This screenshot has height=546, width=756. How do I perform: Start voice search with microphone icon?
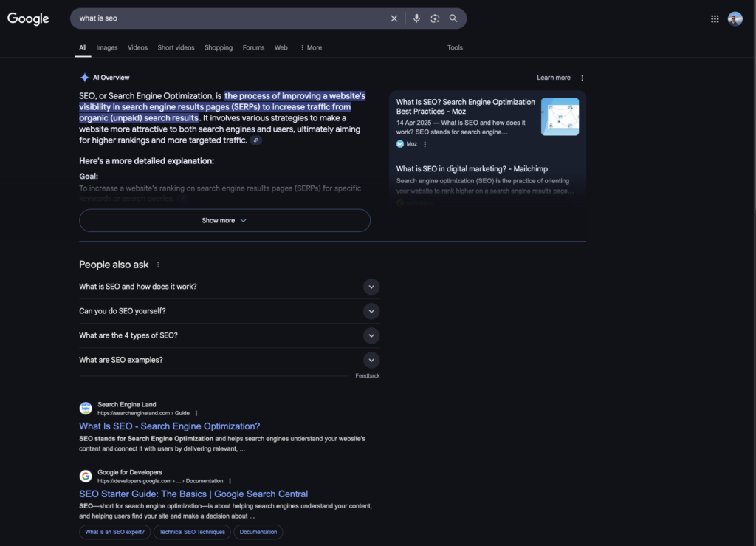click(416, 18)
